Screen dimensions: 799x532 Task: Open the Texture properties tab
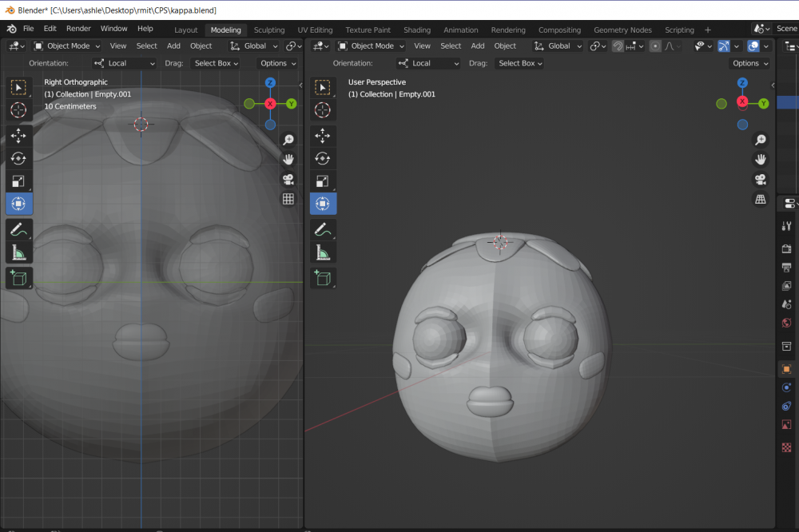point(787,447)
